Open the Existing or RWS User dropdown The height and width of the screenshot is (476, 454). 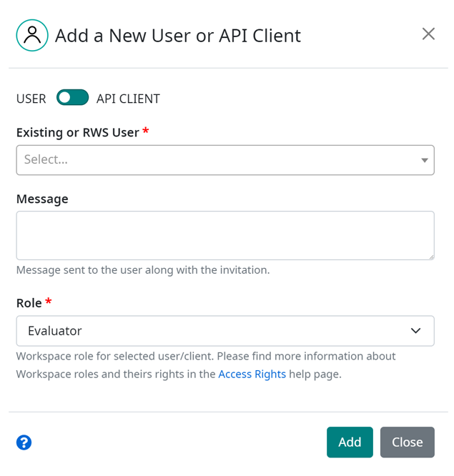click(225, 160)
